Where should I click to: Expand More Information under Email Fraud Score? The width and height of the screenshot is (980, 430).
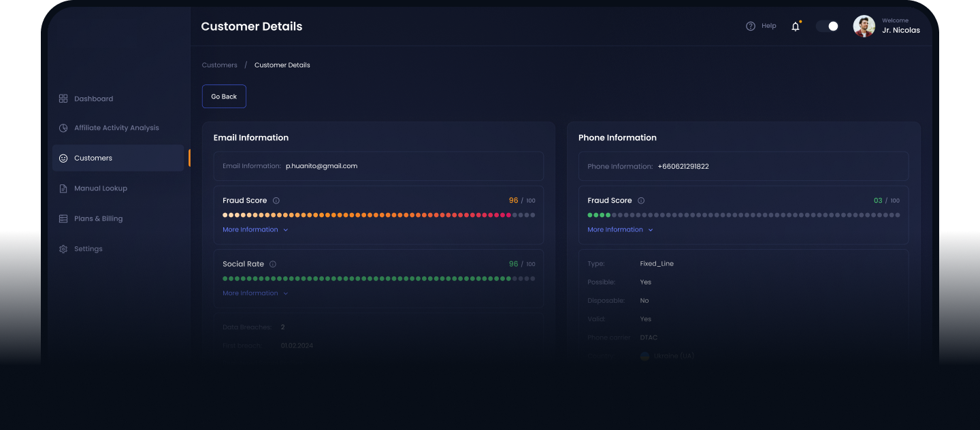click(250, 229)
